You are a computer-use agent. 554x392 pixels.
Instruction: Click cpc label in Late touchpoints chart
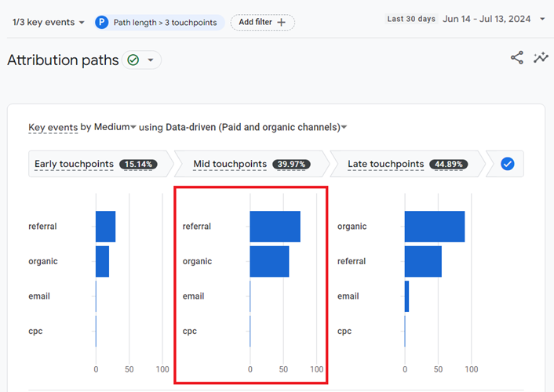344,332
